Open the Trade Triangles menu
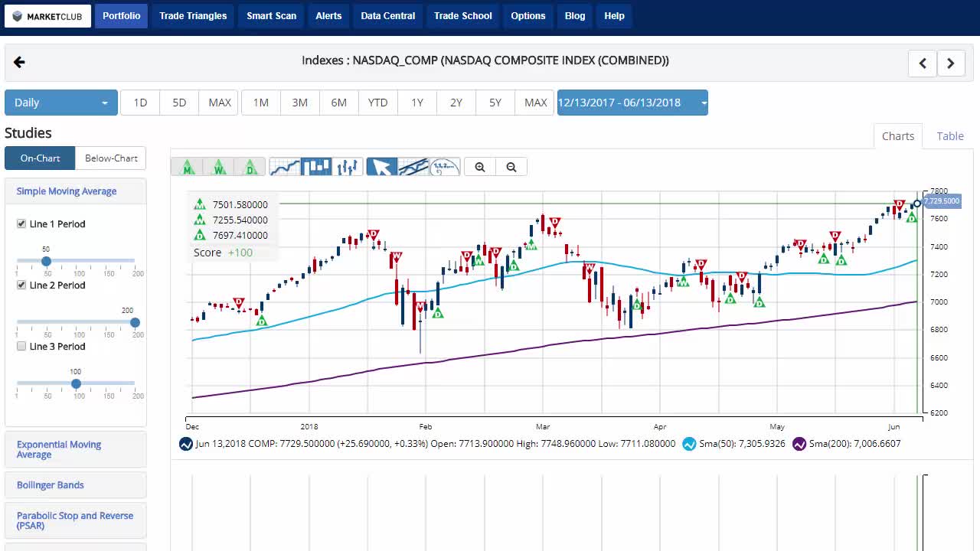The image size is (980, 551). [193, 16]
